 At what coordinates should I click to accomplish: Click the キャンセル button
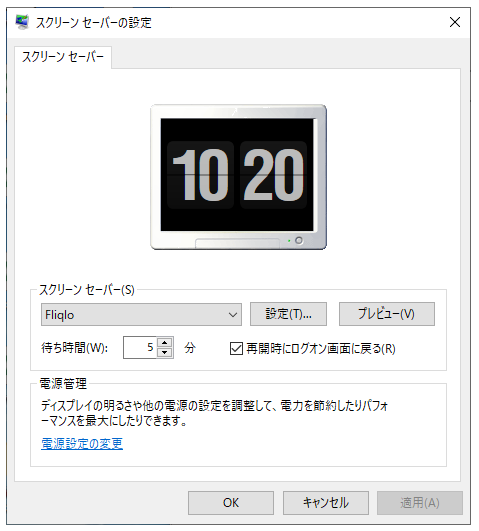[326, 503]
